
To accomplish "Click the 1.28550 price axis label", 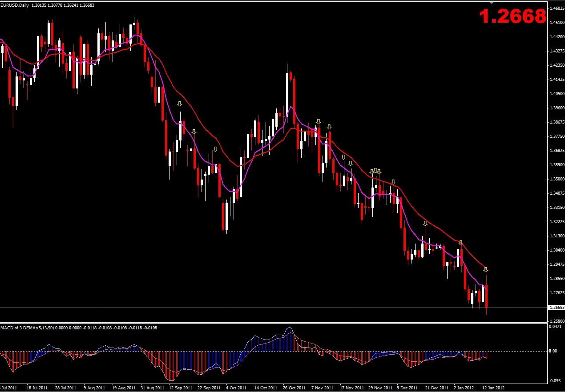I will click(557, 279).
